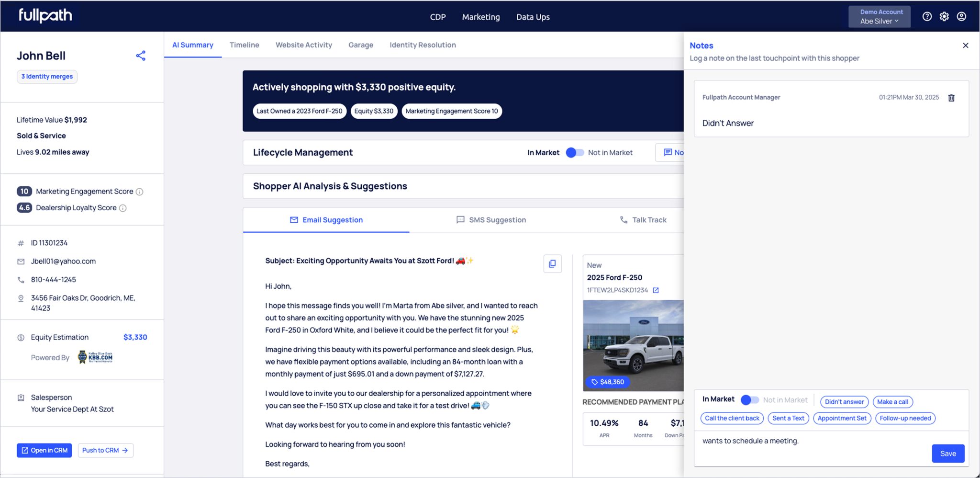Image resolution: width=980 pixels, height=478 pixels.
Task: Open the 2025 Ford F-250 VIN external link icon
Action: click(656, 290)
